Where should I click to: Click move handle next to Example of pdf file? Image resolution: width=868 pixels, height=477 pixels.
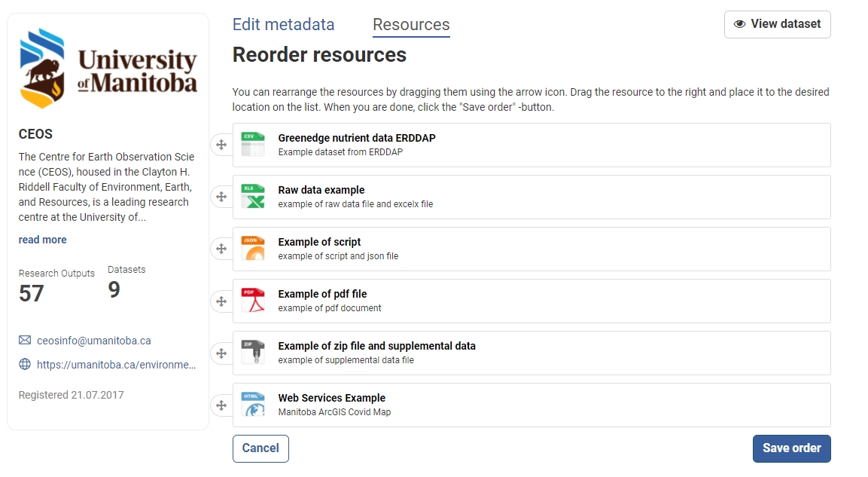[221, 301]
